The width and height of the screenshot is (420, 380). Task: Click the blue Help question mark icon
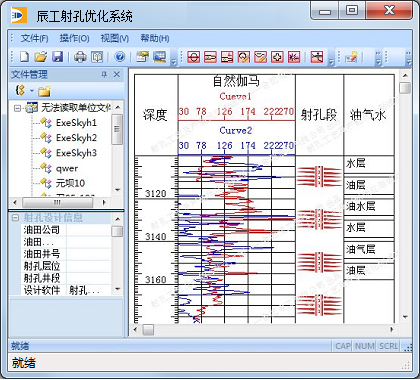click(119, 57)
